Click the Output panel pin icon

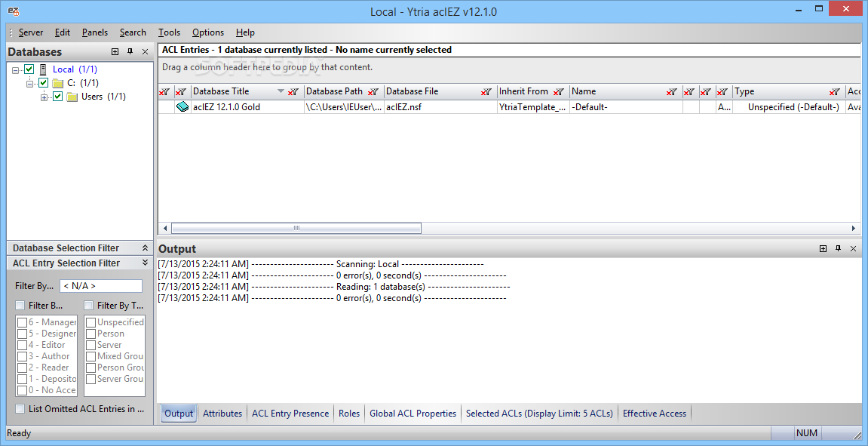[838, 249]
